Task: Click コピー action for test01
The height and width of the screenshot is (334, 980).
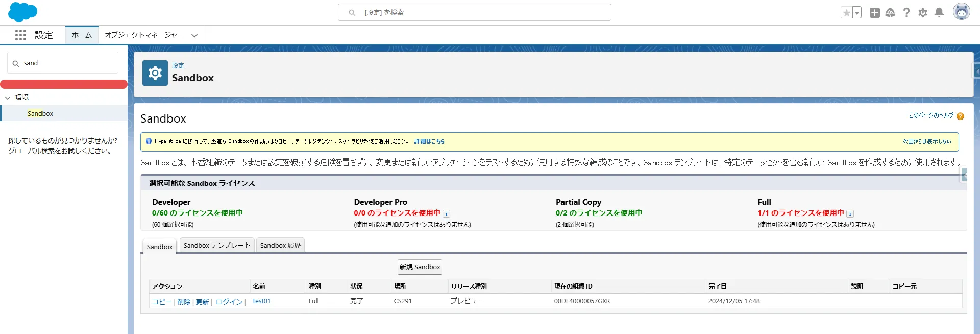Action: [161, 302]
